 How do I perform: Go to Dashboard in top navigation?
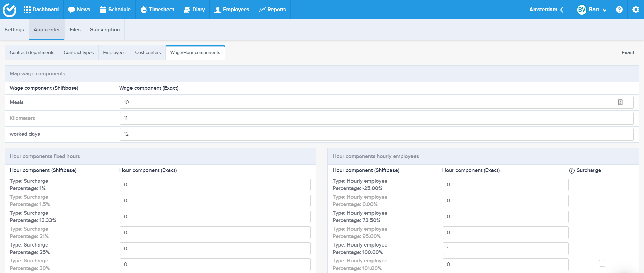(41, 10)
